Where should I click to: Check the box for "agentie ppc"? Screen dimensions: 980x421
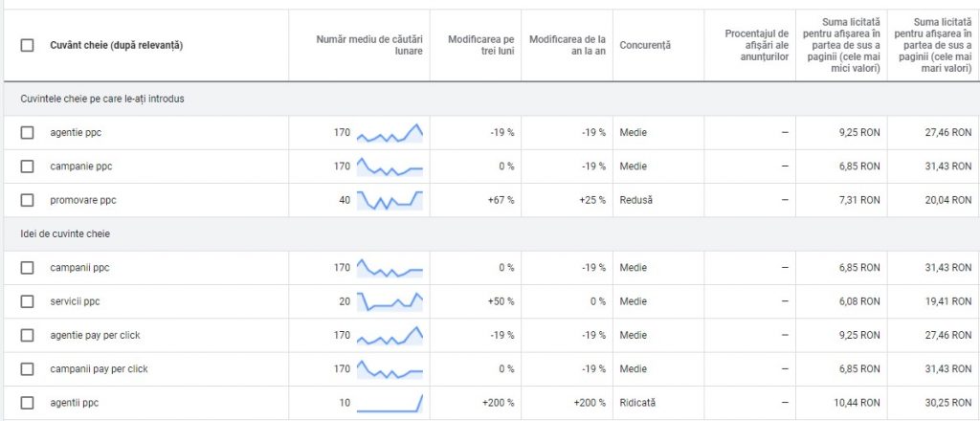(27, 133)
